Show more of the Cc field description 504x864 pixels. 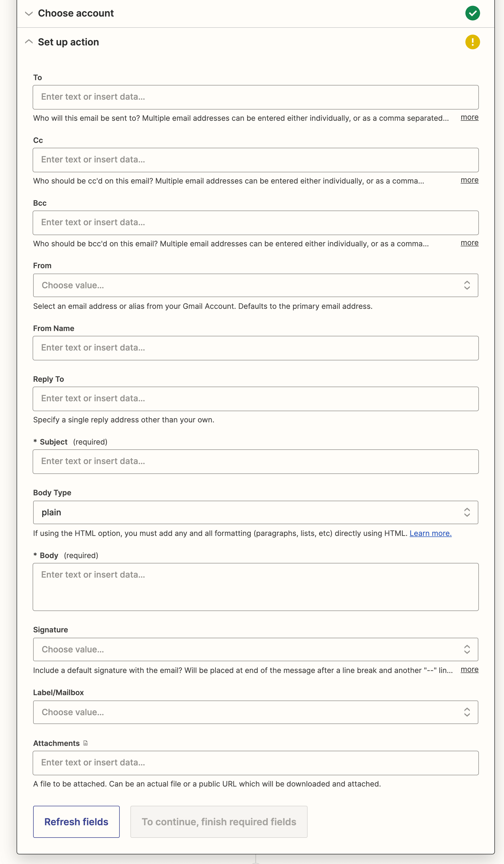pos(469,180)
